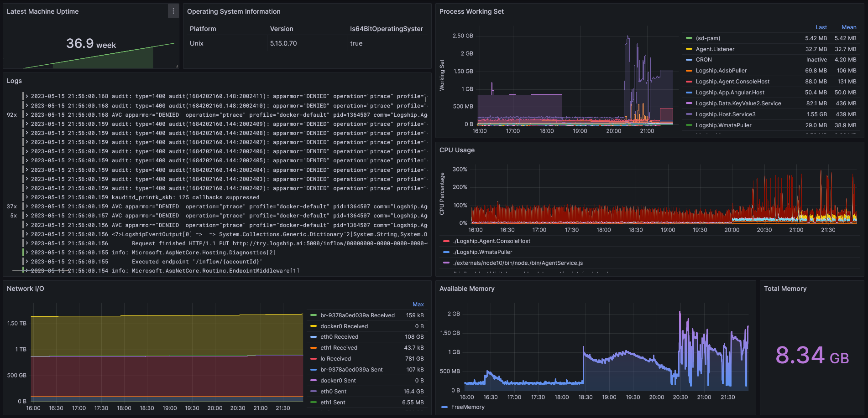
Task: Open the Logs panel title menu
Action: click(14, 81)
